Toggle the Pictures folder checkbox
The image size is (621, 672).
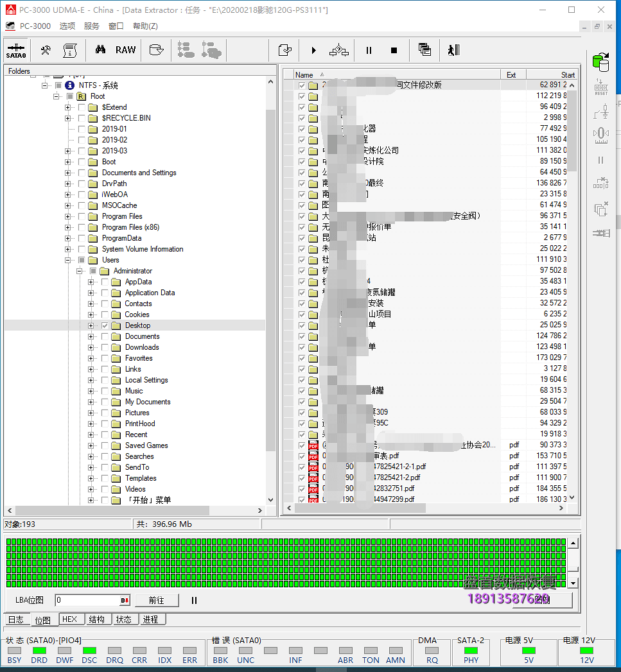coord(105,413)
